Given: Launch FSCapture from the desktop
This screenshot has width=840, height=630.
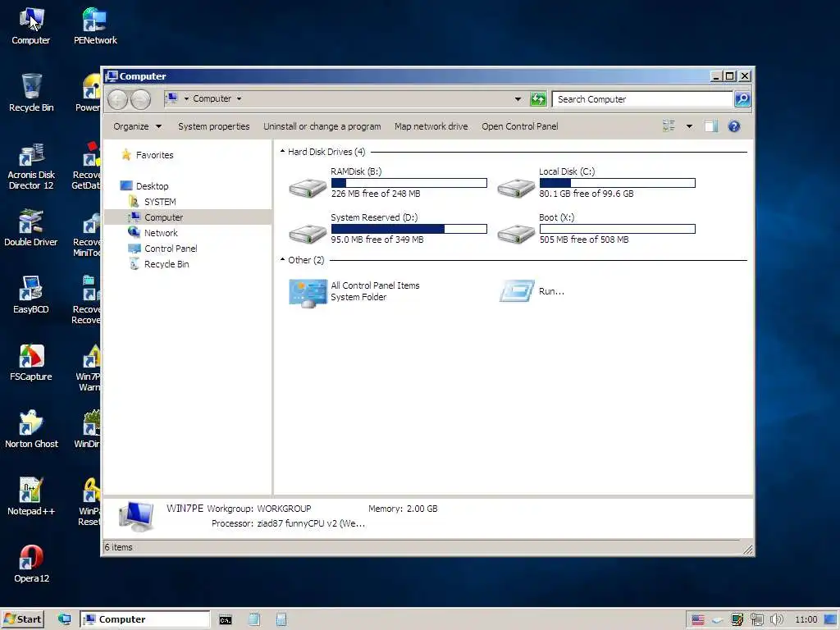Looking at the screenshot, I should (31, 362).
